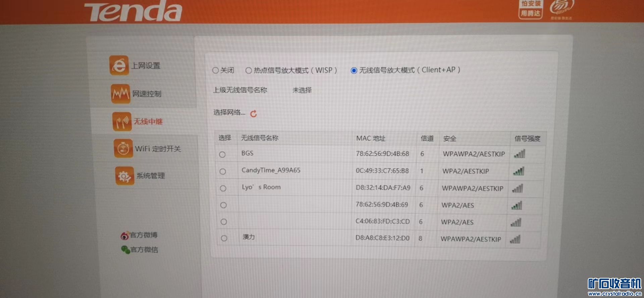Open 无线中继 wireless repeater icon

click(122, 122)
